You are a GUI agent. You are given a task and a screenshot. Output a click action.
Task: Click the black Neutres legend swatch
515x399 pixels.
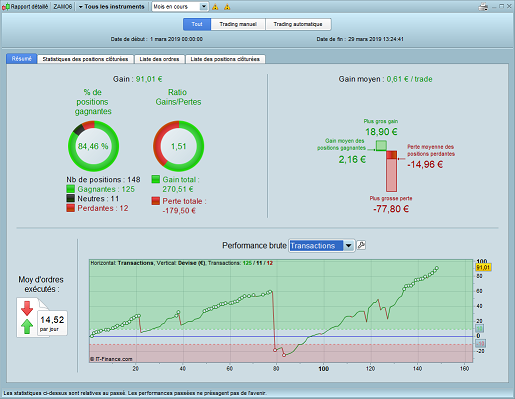click(70, 199)
